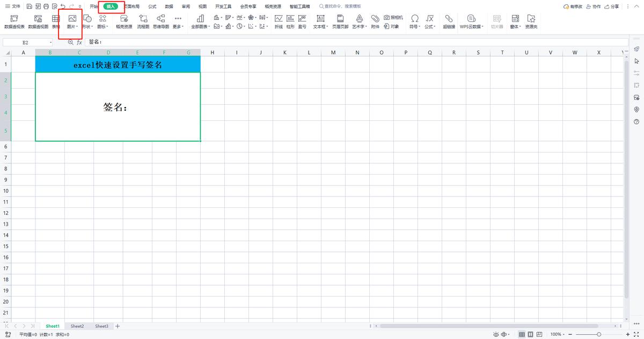Click the search commands box 查找命令
Screen dimensions: 644x339
pyautogui.click(x=340, y=6)
